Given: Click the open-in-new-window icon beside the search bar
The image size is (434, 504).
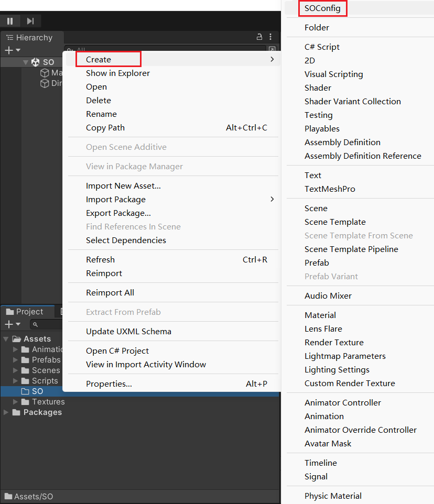Looking at the screenshot, I should point(271,48).
